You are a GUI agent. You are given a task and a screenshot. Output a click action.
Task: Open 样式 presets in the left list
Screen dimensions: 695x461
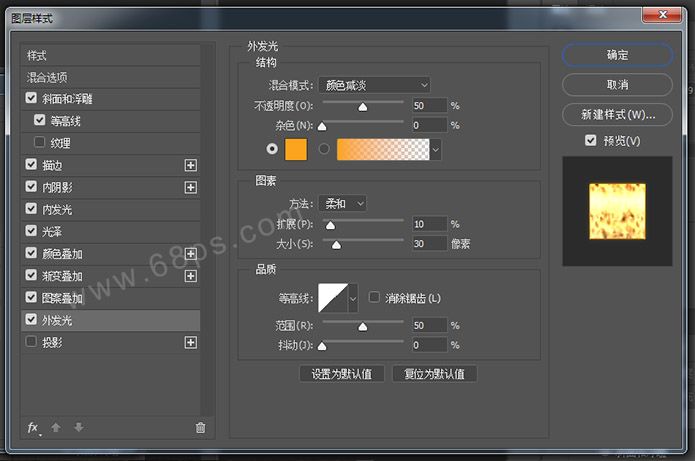tap(111, 56)
